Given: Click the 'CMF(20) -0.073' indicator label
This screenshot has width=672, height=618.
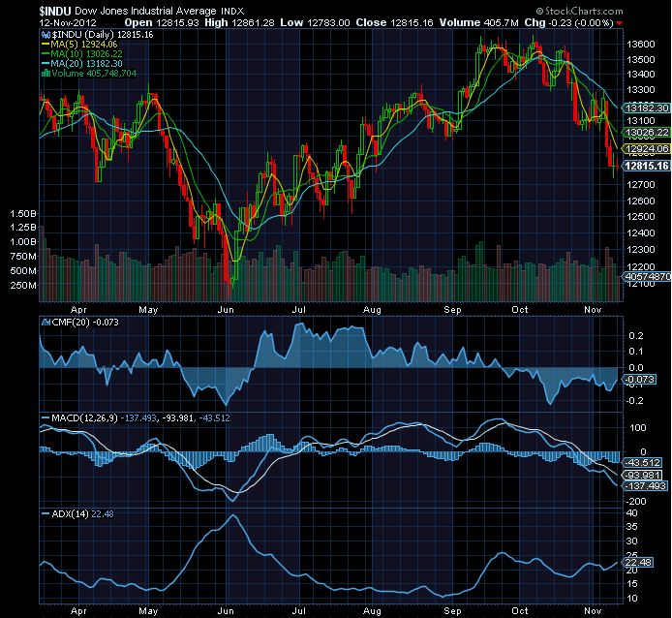Looking at the screenshot, I should tap(85, 323).
